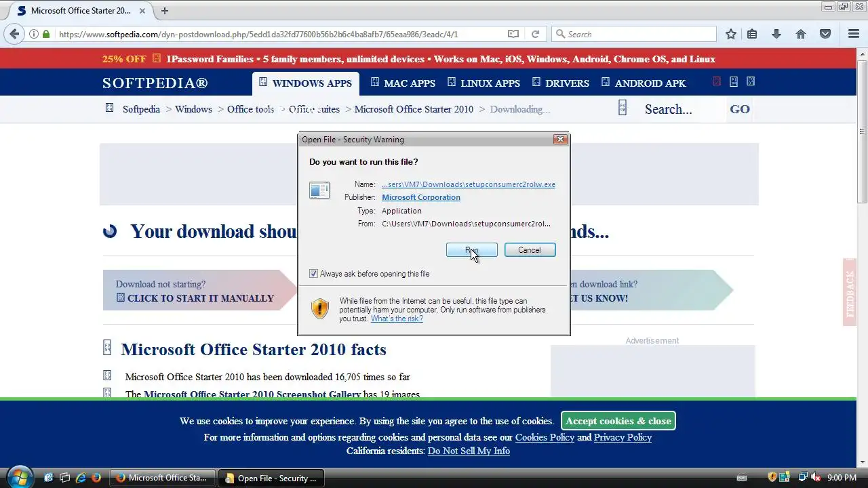Open a new tab with plus icon
This screenshot has height=488, width=868.
click(x=165, y=10)
